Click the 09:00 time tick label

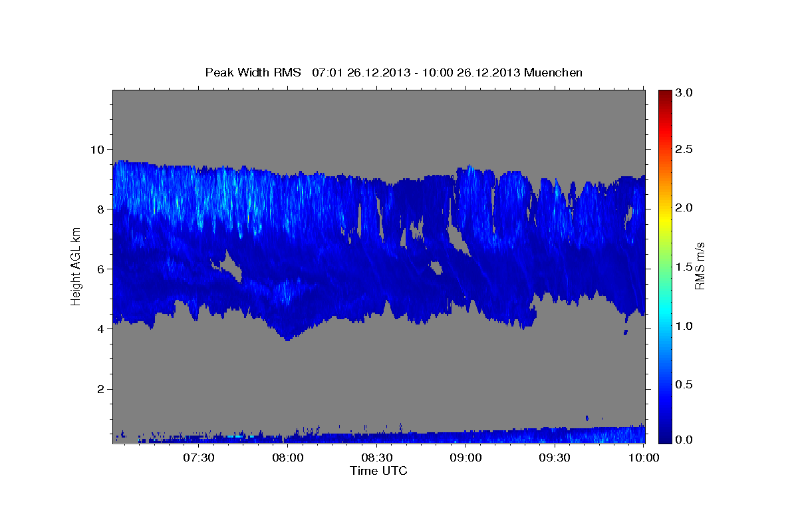point(465,458)
